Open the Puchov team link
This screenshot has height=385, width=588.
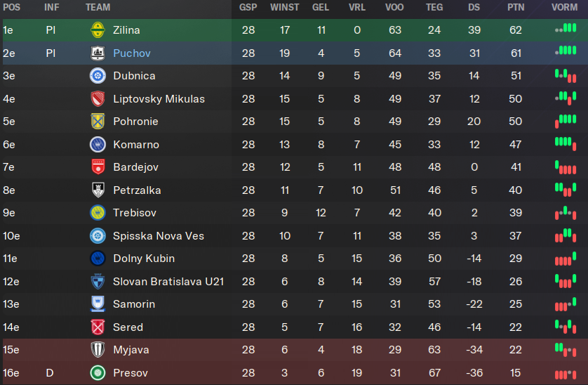coord(132,53)
